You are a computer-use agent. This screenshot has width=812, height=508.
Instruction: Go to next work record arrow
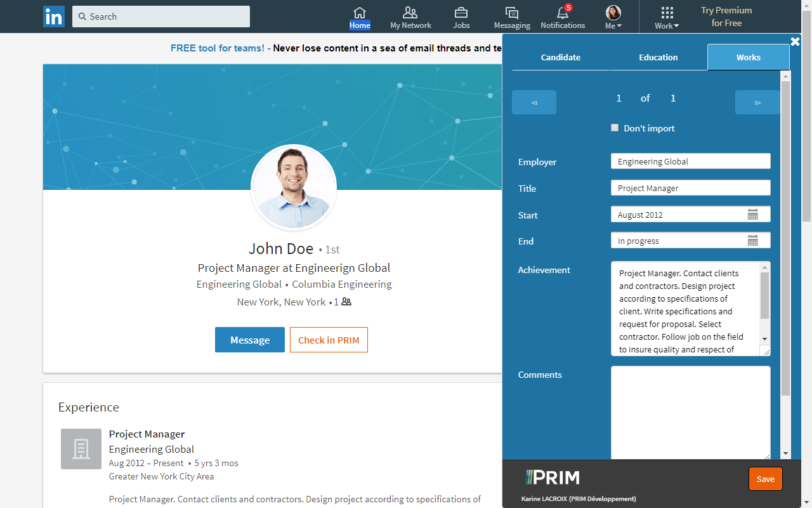coord(757,102)
